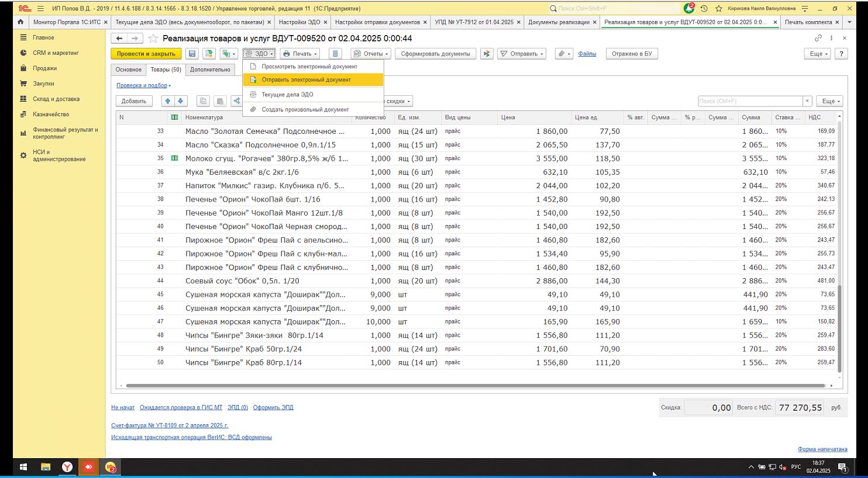
Task: Click the save document diskette icon
Action: pos(192,54)
